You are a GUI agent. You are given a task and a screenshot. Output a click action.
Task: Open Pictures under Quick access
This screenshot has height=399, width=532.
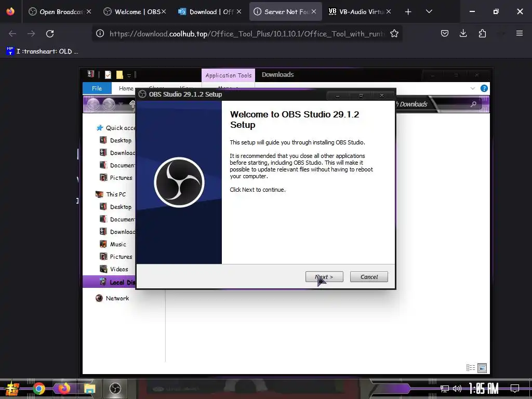tap(116, 178)
